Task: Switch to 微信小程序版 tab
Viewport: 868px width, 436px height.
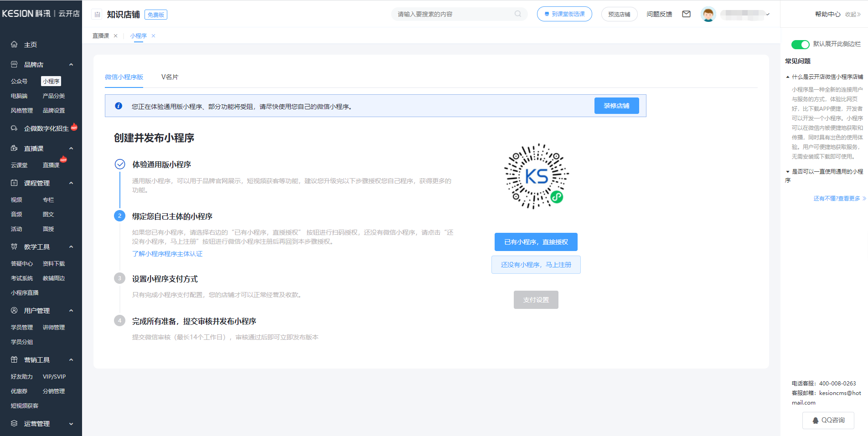Action: [124, 77]
